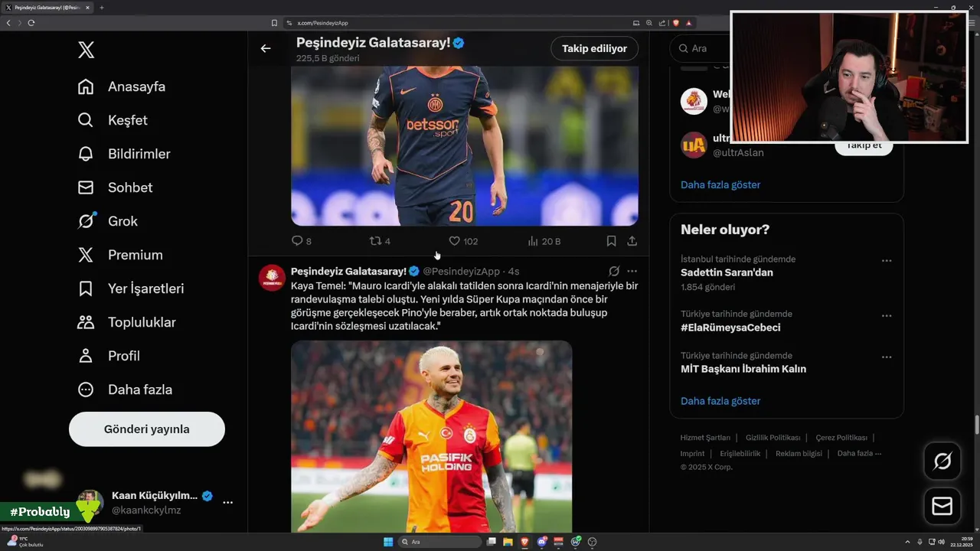The width and height of the screenshot is (980, 551).
Task: Open the Inter number 20 jersey photo
Action: coord(464,145)
